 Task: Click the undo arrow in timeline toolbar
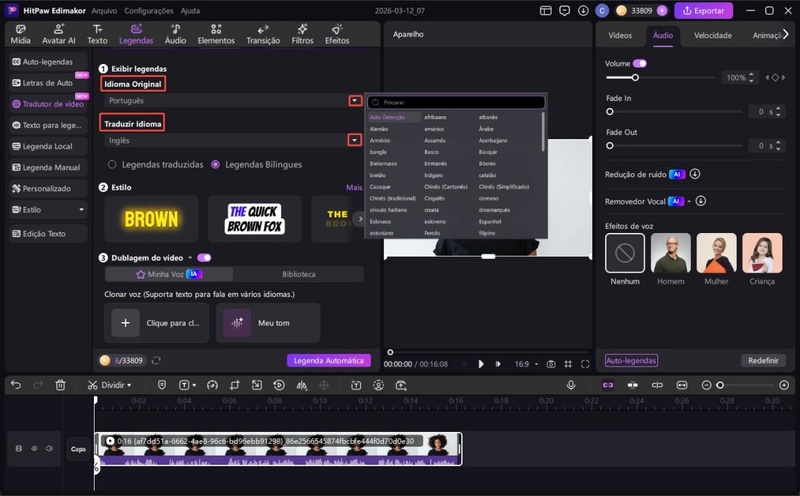(14, 385)
